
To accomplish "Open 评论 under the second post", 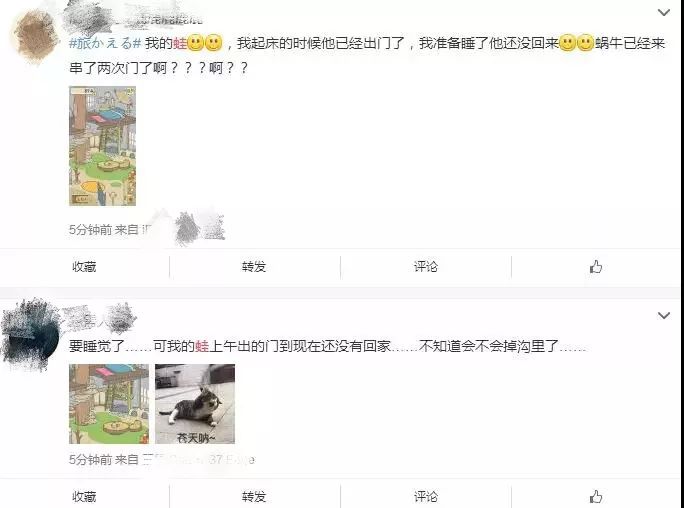I will click(x=425, y=496).
